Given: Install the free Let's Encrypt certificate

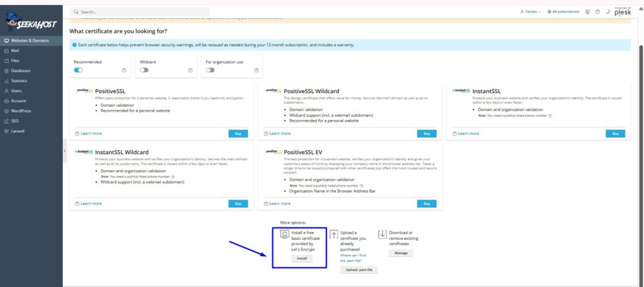Looking at the screenshot, I should tap(302, 258).
